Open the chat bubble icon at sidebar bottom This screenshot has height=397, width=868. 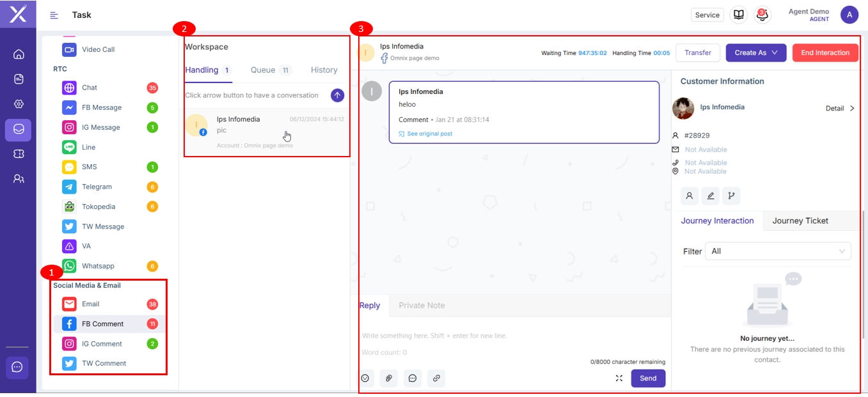tap(17, 367)
